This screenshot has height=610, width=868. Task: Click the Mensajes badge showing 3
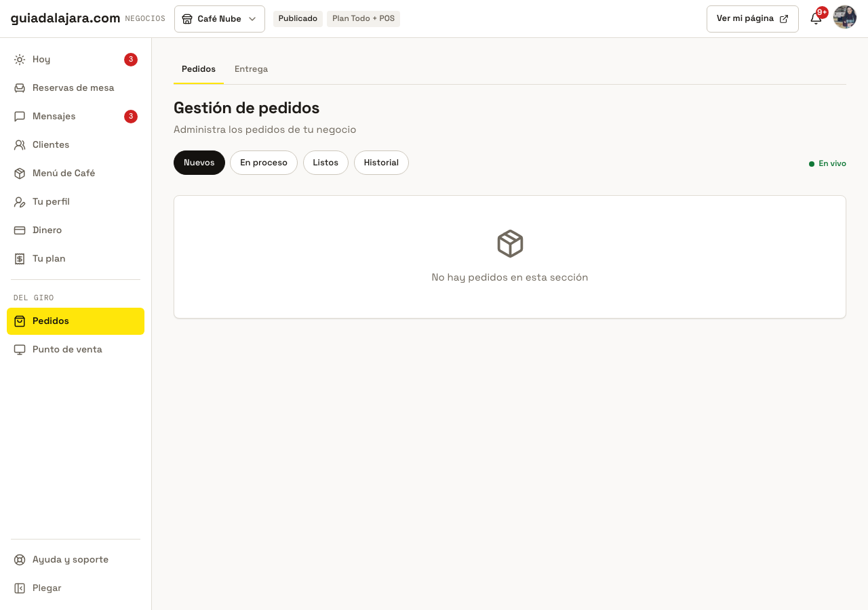(x=131, y=117)
